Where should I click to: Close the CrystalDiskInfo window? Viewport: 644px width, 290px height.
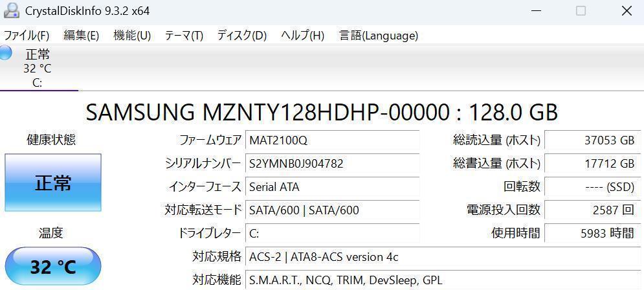pyautogui.click(x=627, y=11)
